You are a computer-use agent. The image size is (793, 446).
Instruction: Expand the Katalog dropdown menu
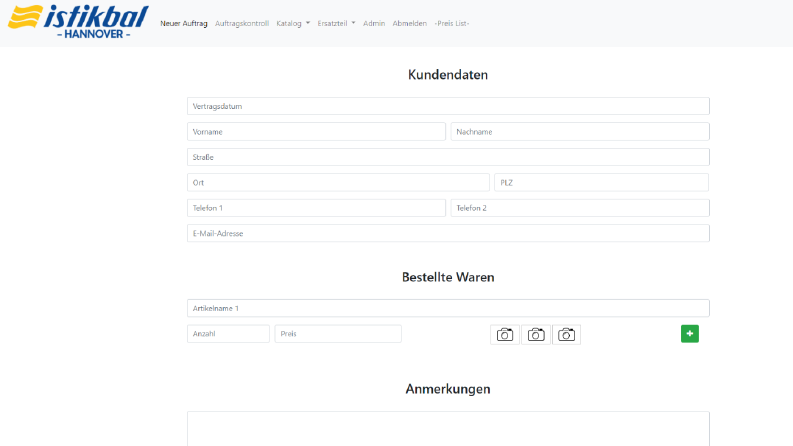click(x=293, y=23)
